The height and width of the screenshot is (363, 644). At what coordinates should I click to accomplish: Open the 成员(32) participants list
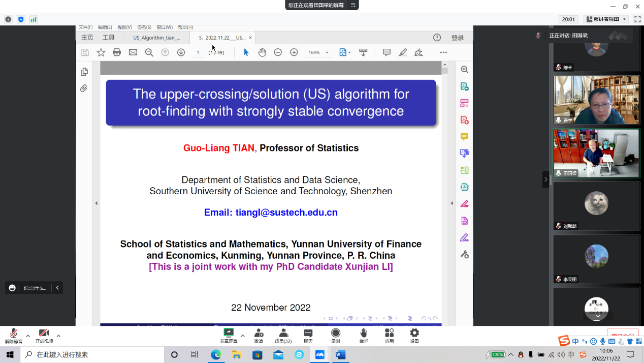pyautogui.click(x=283, y=336)
